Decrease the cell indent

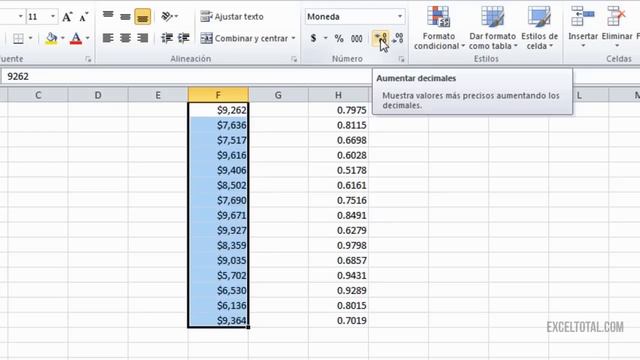(x=167, y=38)
